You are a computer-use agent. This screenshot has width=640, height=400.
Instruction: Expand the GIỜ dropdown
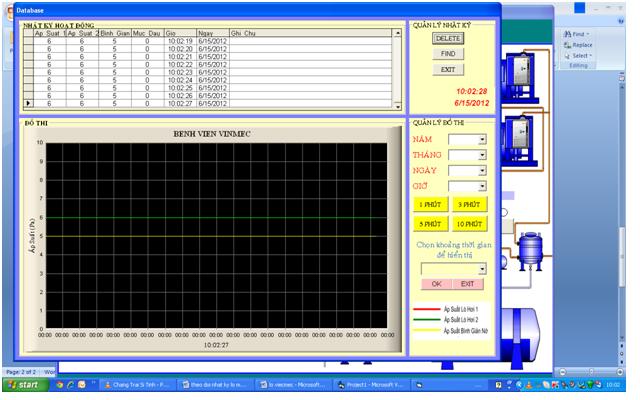tap(482, 186)
